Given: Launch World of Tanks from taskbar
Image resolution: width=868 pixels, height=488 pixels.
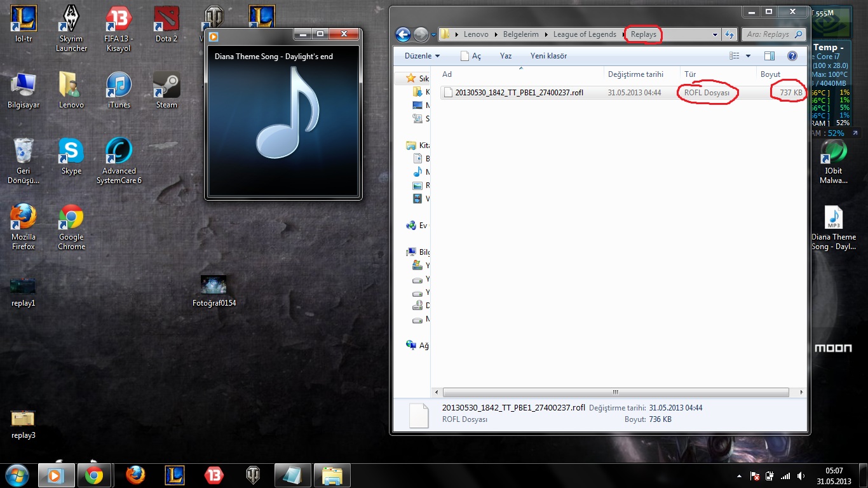Looking at the screenshot, I should [253, 475].
